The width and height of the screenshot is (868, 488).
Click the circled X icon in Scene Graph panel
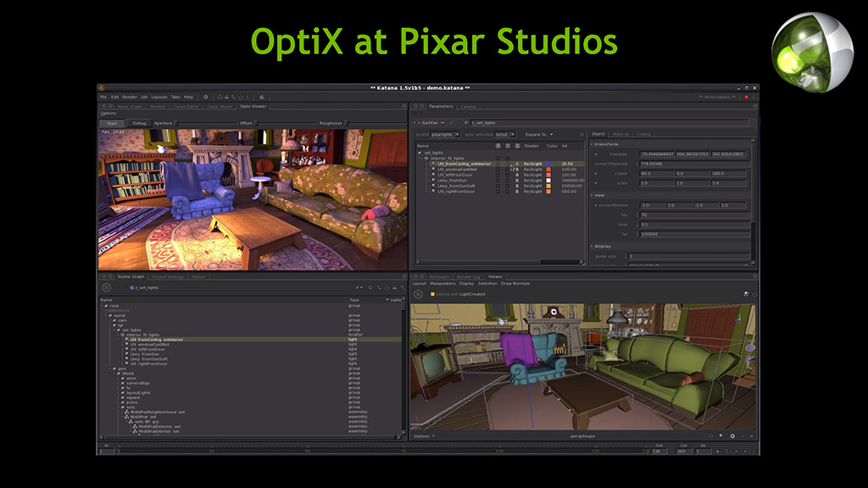click(x=106, y=288)
